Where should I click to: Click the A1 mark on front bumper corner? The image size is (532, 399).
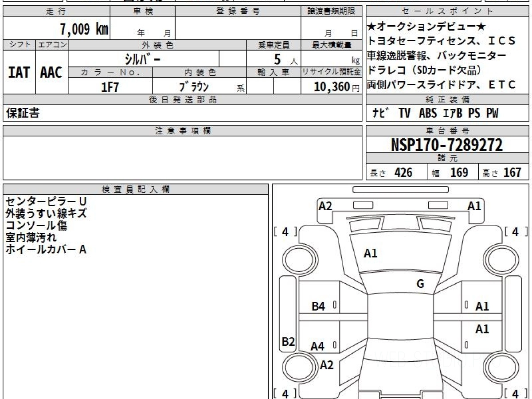pos(474,206)
